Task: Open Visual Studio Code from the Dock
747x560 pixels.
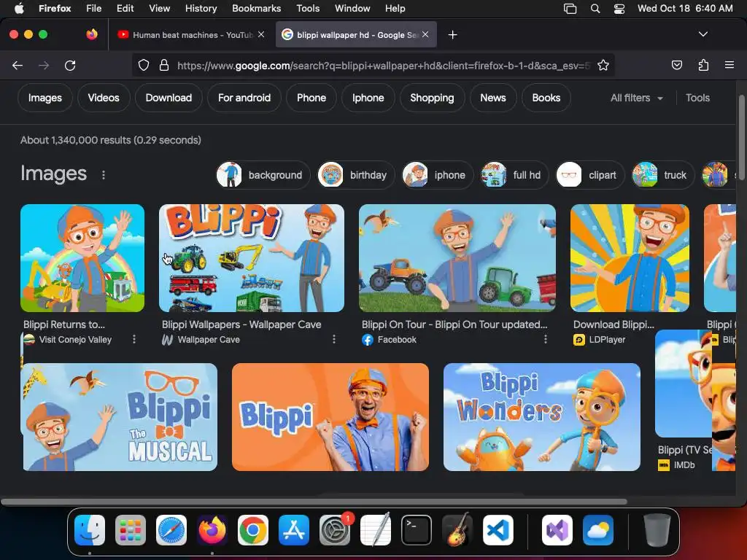Action: pyautogui.click(x=498, y=530)
